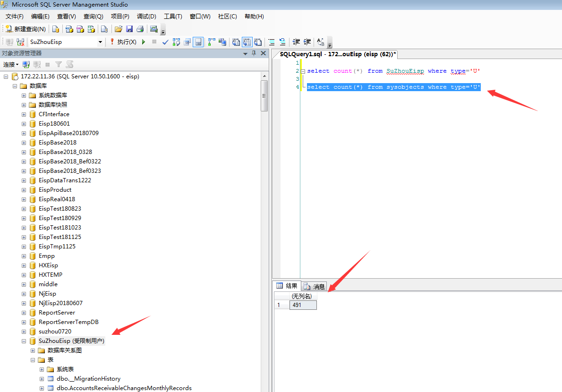Collapse the SuZhouEisp database node
Viewport: 562px width, 392px height.
(24, 341)
